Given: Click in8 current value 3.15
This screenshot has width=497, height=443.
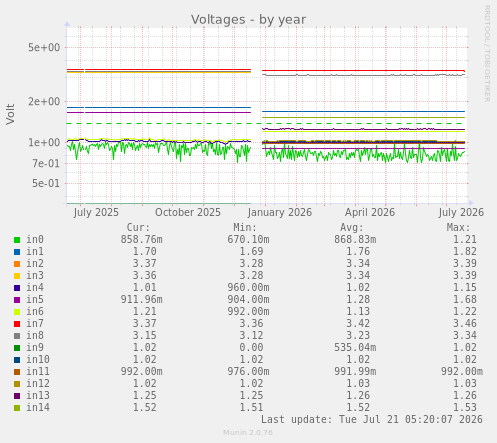Looking at the screenshot, I should 145,336.
